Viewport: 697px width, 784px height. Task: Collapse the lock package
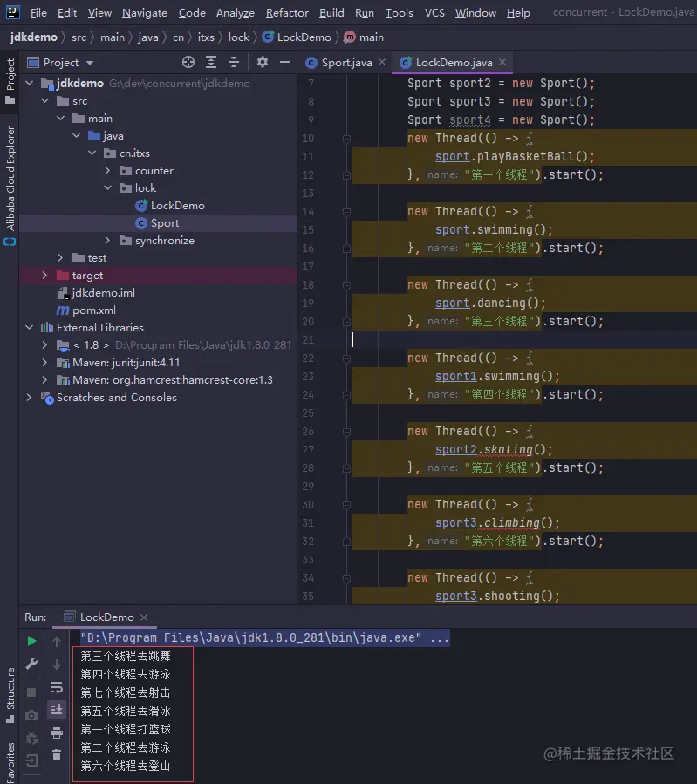coord(107,188)
